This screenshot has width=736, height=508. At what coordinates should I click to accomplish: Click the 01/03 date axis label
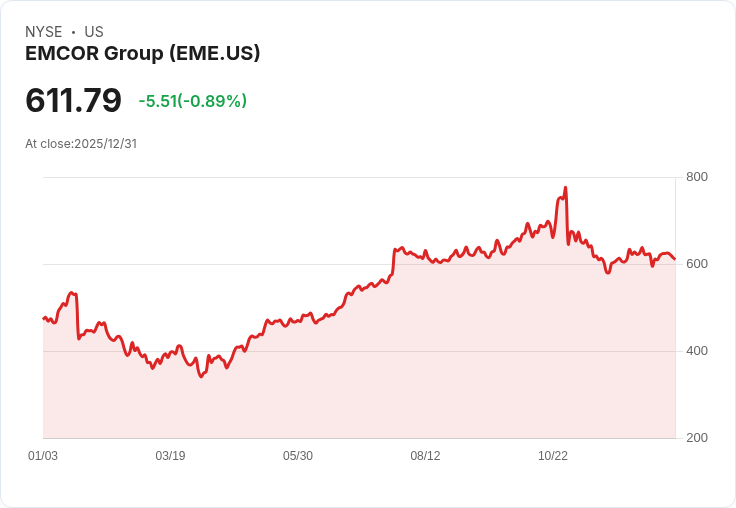click(43, 456)
